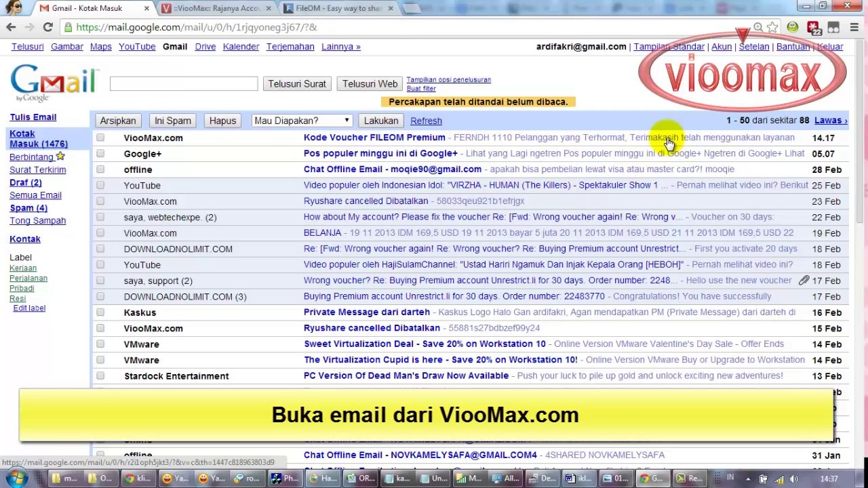
Task: Click the Buat filter link
Action: coord(421,89)
